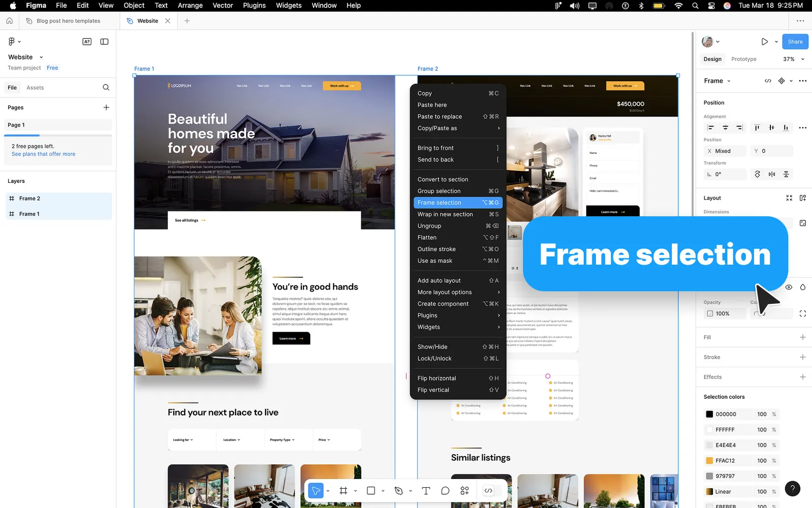Select the Text tool in toolbar
This screenshot has width=812, height=508.
tap(426, 491)
